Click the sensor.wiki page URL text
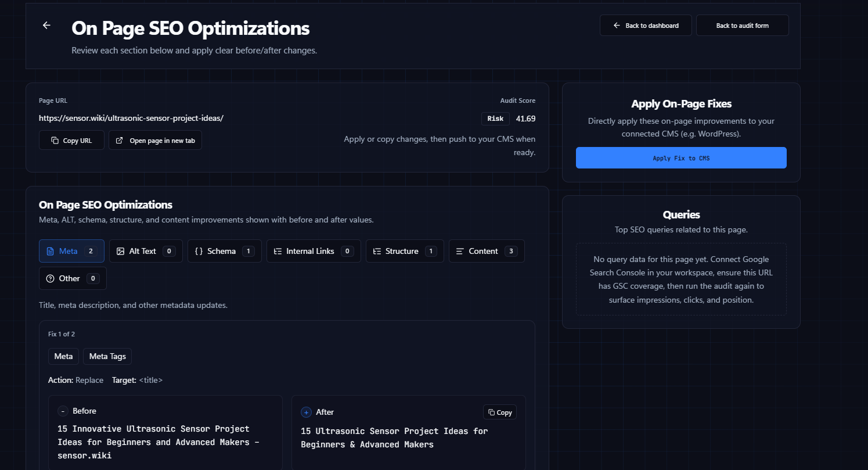Image resolution: width=868 pixels, height=470 pixels. (131, 118)
